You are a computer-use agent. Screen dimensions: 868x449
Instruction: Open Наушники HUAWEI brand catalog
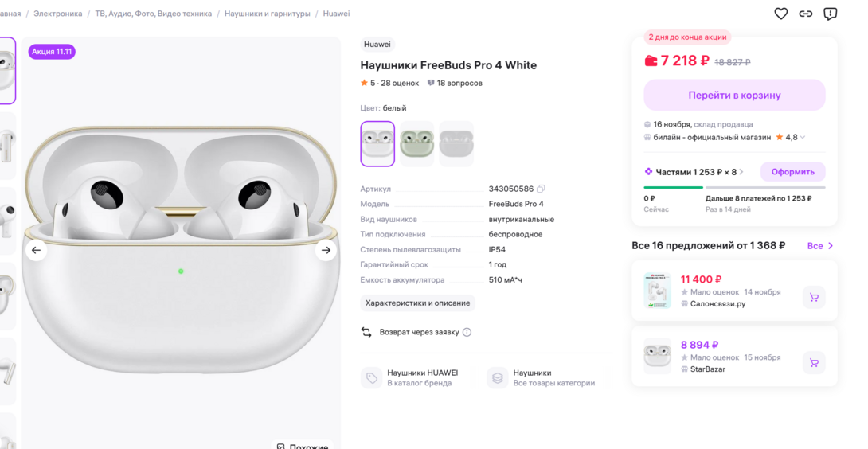(422, 377)
